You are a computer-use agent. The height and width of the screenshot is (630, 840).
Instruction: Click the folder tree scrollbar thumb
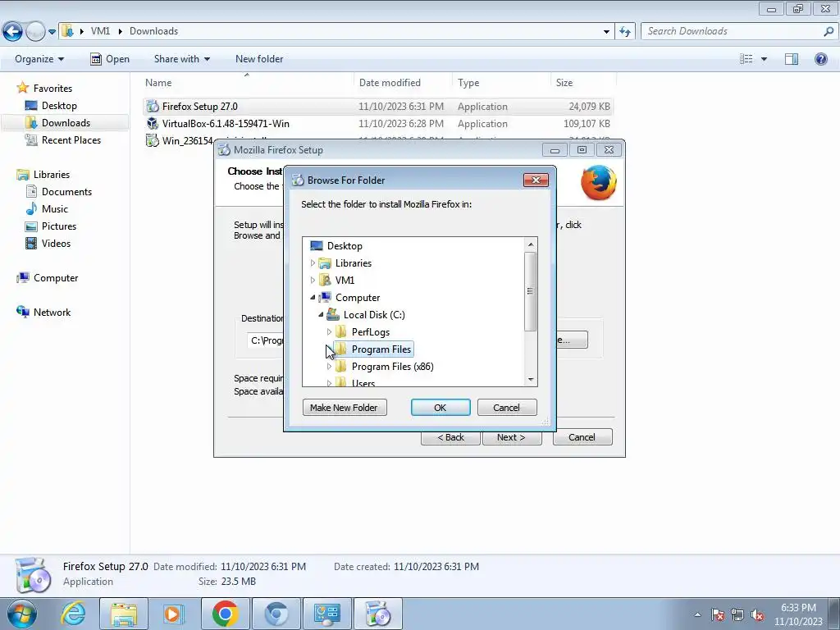(x=531, y=291)
